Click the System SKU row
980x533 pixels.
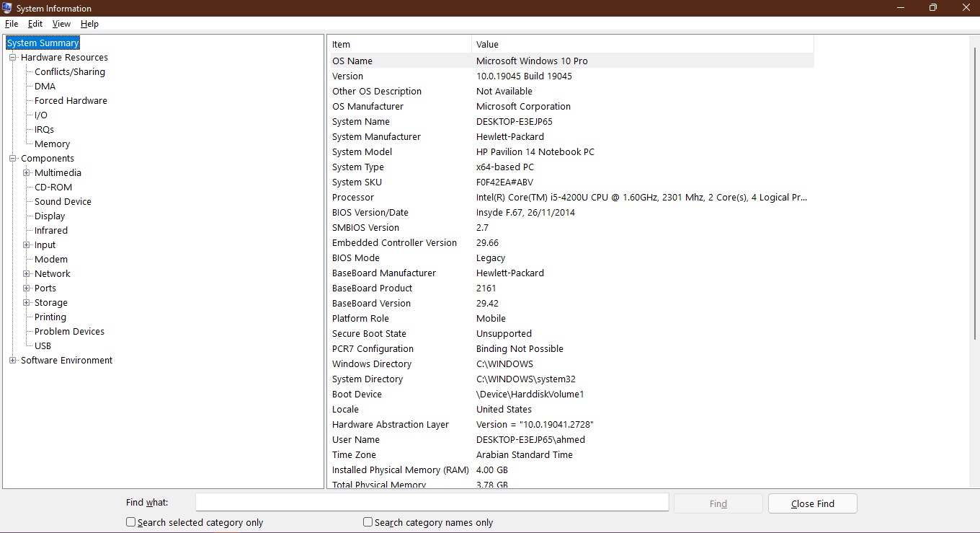[572, 182]
